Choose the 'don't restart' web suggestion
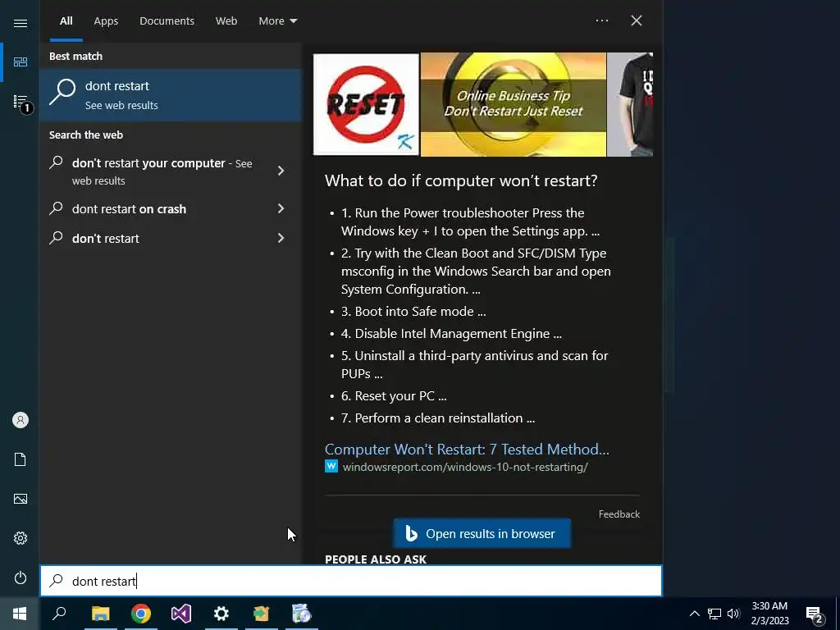This screenshot has width=840, height=630. 106,239
